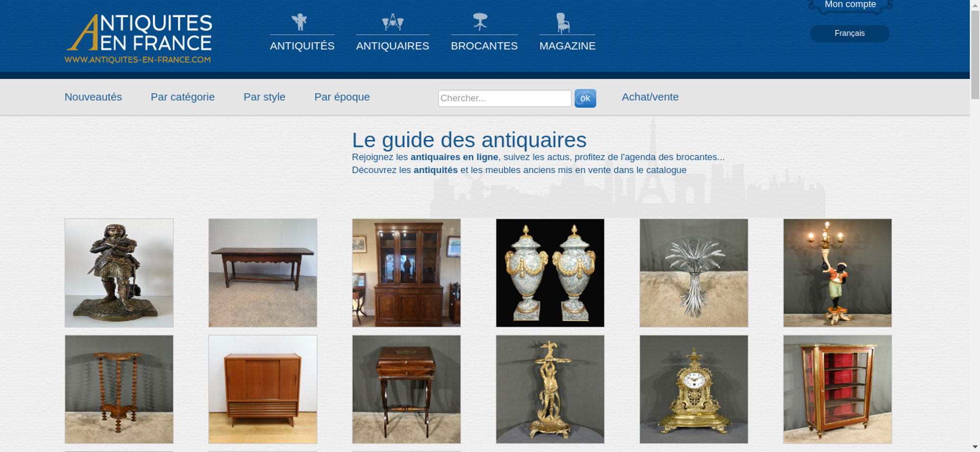Open the bronze warrior statue thumbnail
Image resolution: width=980 pixels, height=452 pixels.
coord(119,273)
